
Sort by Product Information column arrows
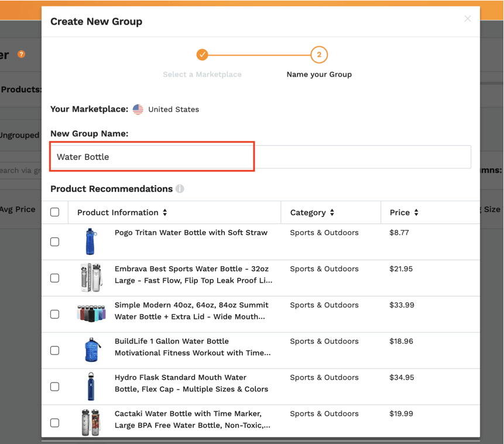click(165, 212)
